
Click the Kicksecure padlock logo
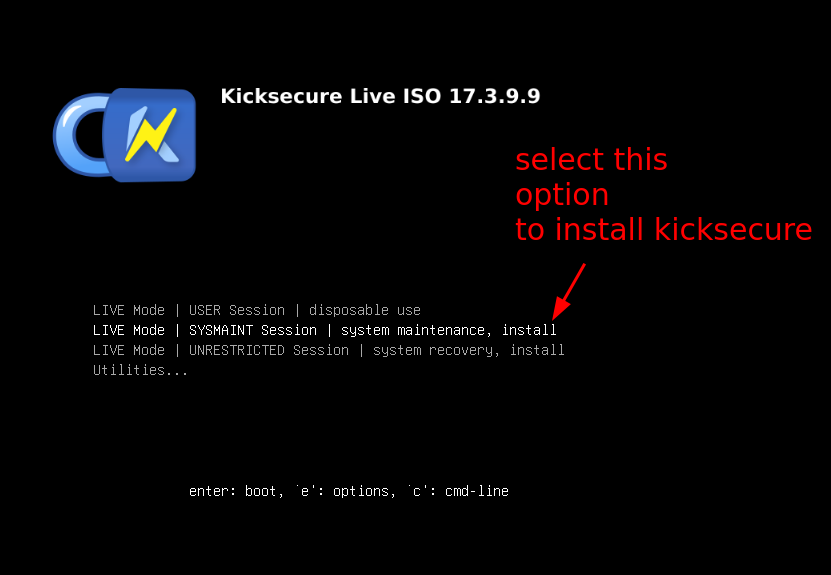125,135
